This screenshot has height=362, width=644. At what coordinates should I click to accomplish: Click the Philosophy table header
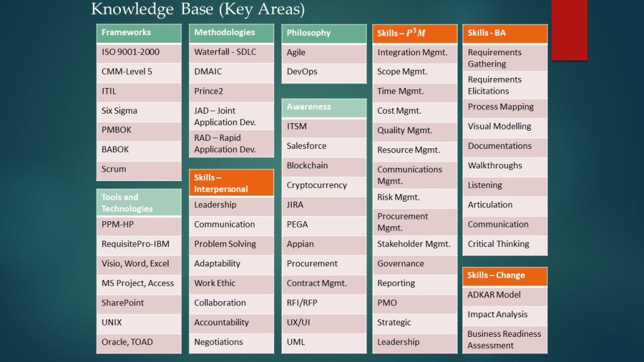click(323, 33)
